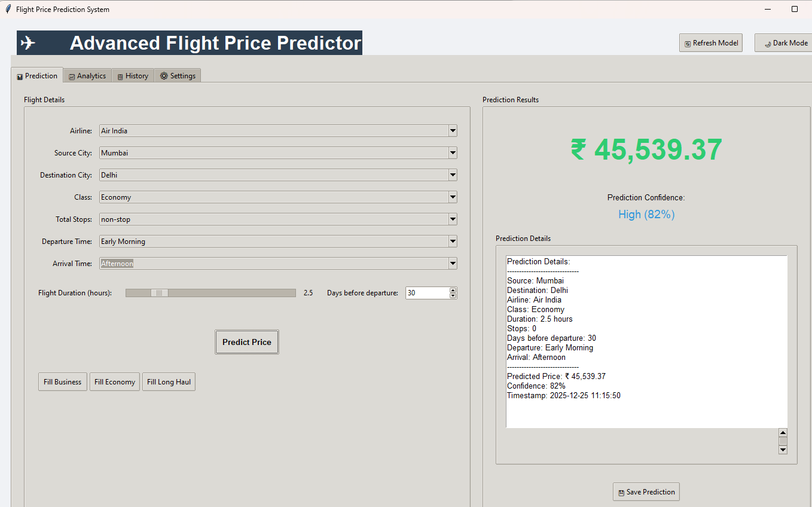Click the Refresh Model button

pyautogui.click(x=710, y=43)
